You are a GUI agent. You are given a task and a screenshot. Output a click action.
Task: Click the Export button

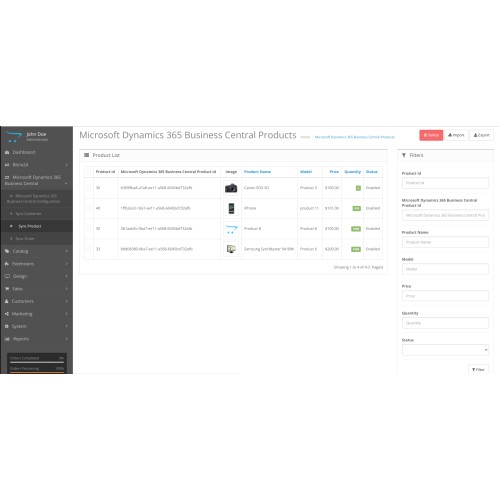(x=482, y=135)
